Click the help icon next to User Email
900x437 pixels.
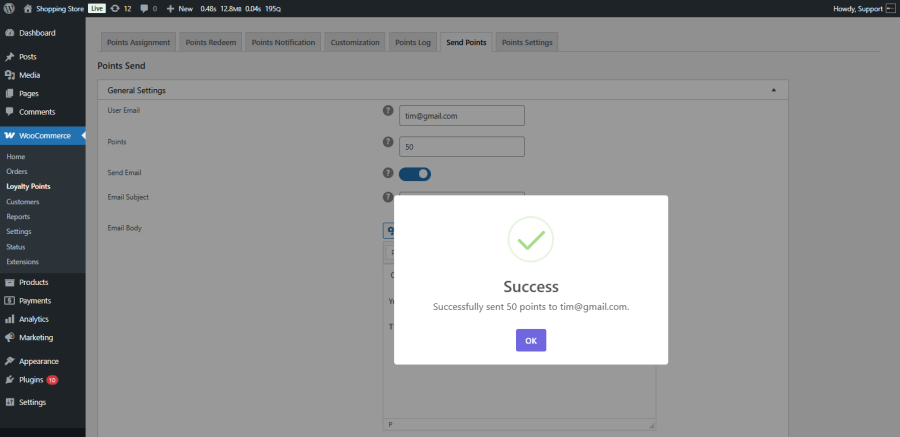click(x=388, y=111)
